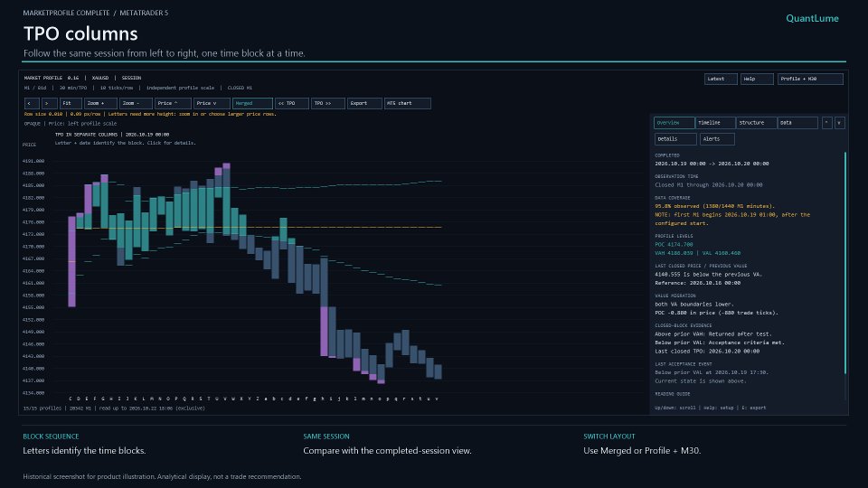Click the Latest button
868x488 pixels.
click(x=721, y=80)
